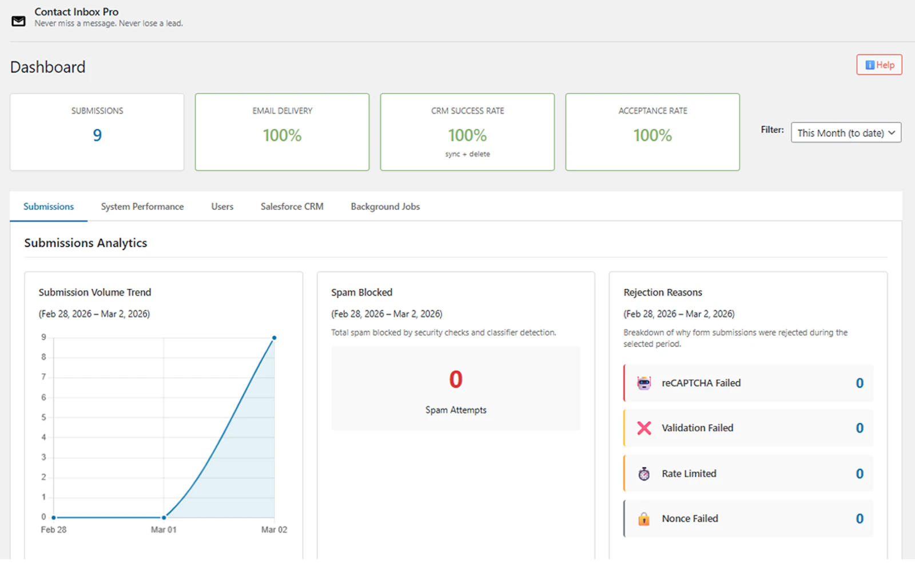The image size is (915, 588).
Task: Open the This Month (to date) filter dropdown
Action: 846,133
